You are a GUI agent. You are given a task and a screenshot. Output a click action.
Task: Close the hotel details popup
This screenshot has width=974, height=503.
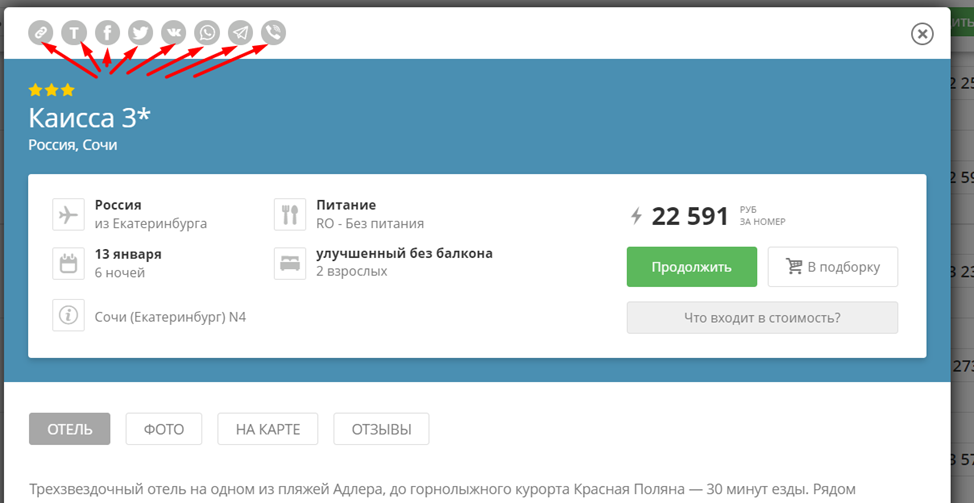(922, 34)
